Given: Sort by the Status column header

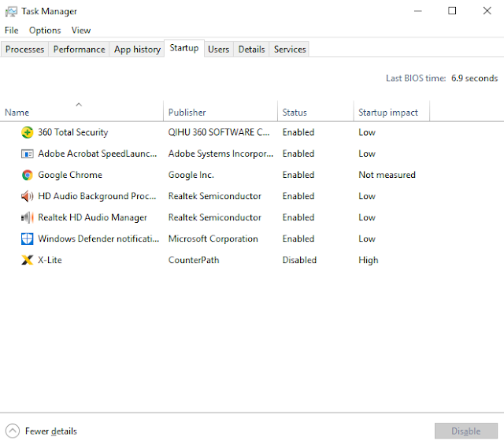Looking at the screenshot, I should (x=316, y=111).
